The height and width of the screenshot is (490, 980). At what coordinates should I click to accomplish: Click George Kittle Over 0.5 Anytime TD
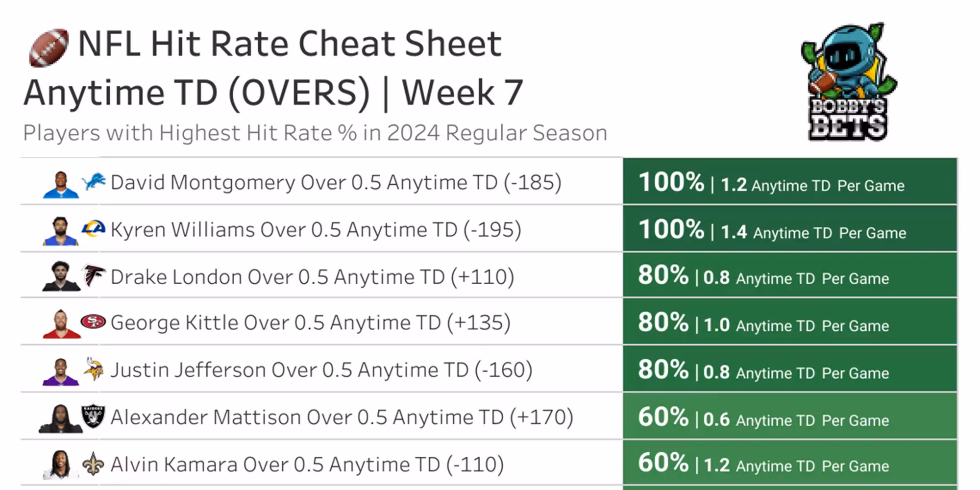[x=310, y=322]
